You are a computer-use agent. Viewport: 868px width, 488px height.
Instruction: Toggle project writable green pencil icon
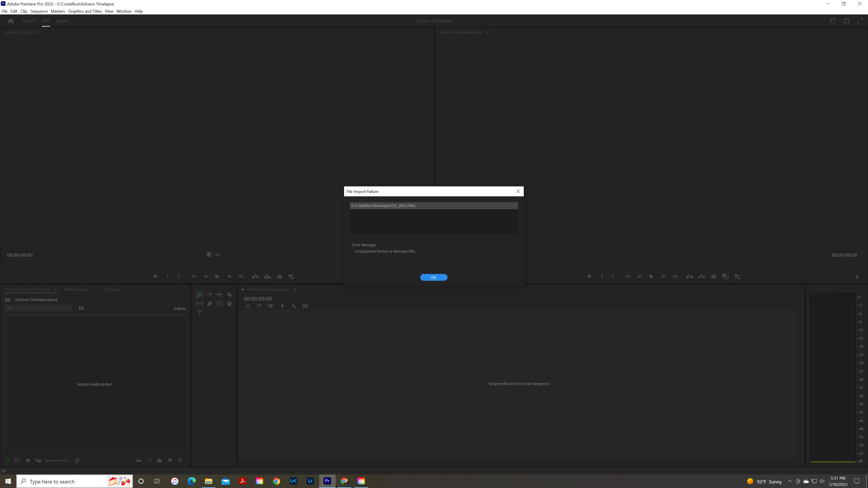coord(7,461)
